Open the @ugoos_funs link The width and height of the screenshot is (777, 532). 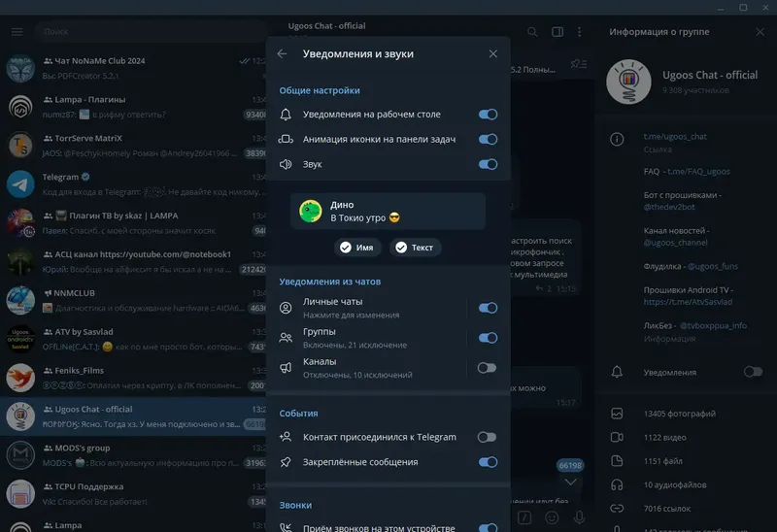(712, 267)
